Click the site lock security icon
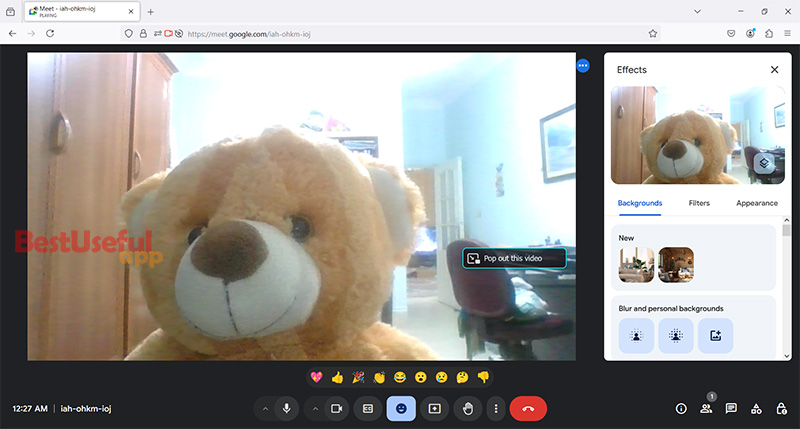800x429 pixels. pos(143,34)
